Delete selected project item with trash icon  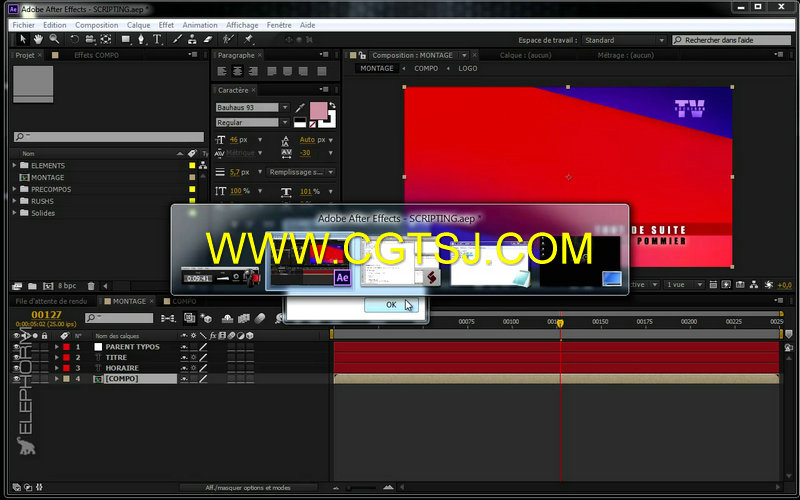(x=91, y=286)
